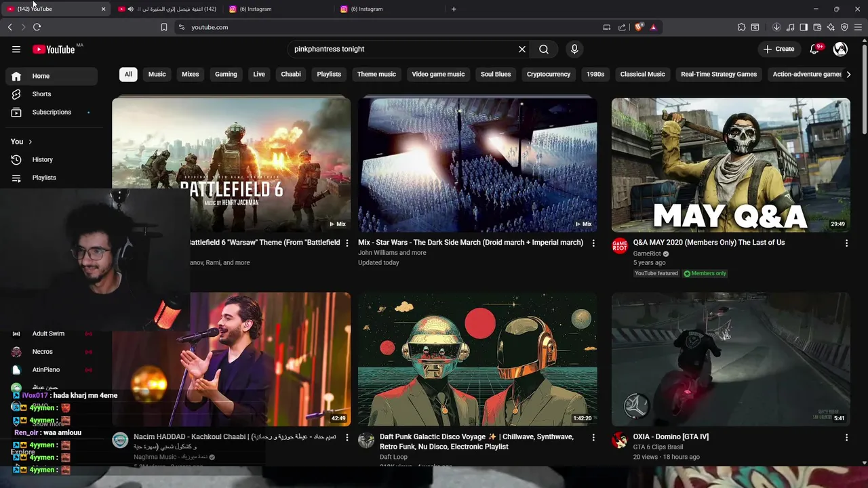Open Playlists in sidebar
Screen dimensions: 868x488
52,178
